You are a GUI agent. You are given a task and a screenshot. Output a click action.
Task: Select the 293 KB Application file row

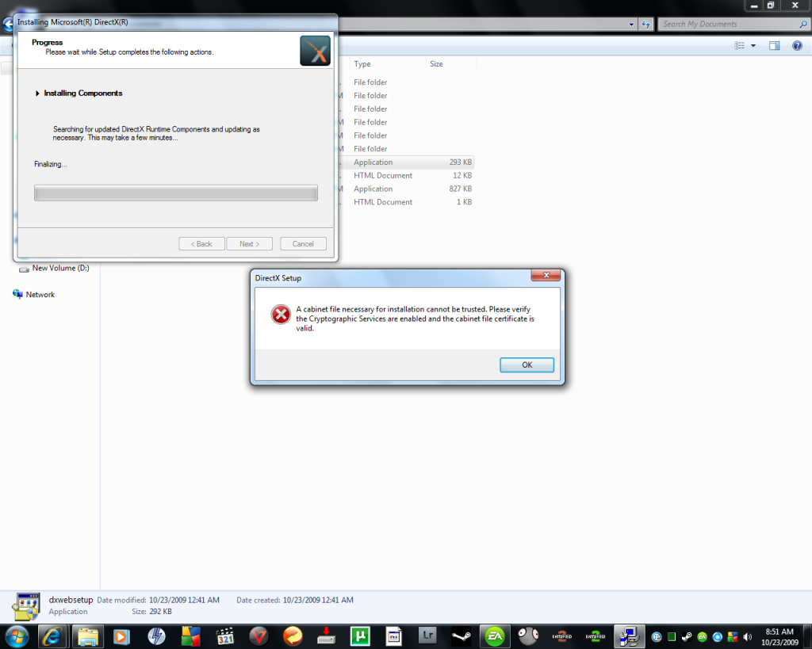pyautogui.click(x=407, y=162)
